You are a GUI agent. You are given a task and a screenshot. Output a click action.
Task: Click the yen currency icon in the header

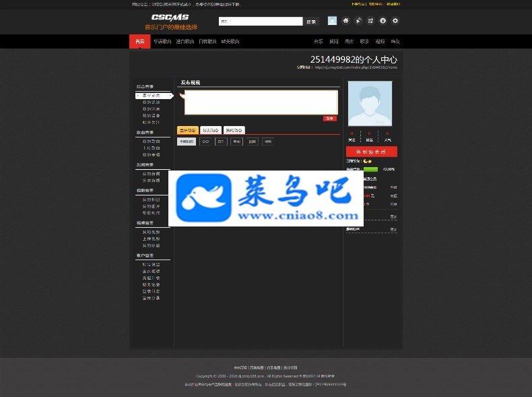tap(383, 21)
